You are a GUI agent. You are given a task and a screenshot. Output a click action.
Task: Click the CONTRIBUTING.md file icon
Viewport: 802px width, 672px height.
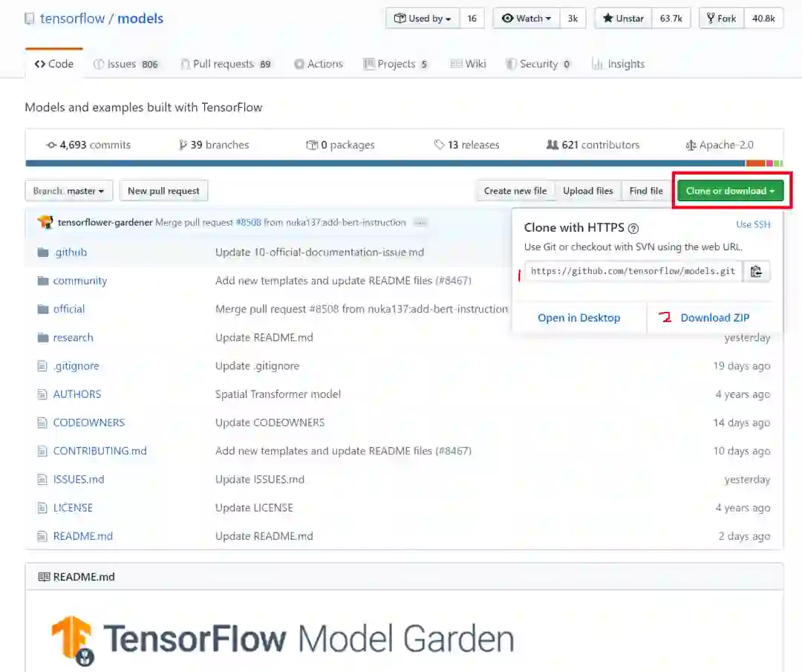tap(42, 451)
